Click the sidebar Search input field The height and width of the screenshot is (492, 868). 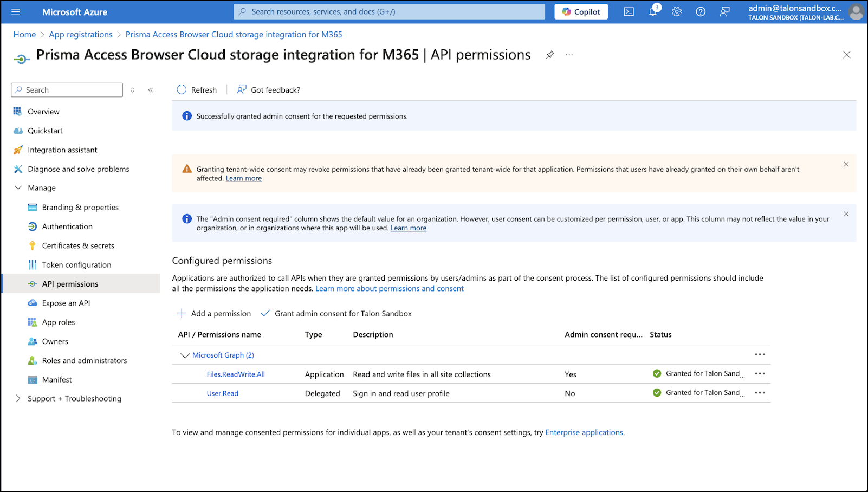point(67,90)
